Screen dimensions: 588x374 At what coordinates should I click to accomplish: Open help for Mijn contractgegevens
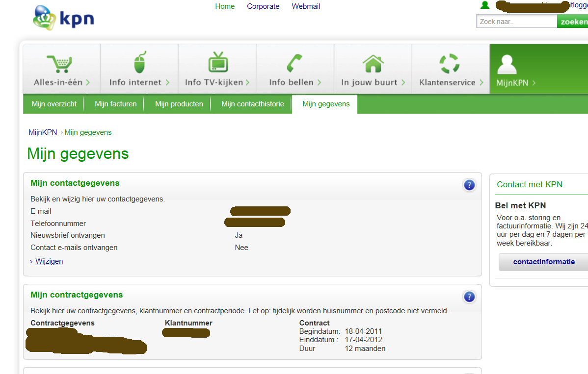coord(469,297)
